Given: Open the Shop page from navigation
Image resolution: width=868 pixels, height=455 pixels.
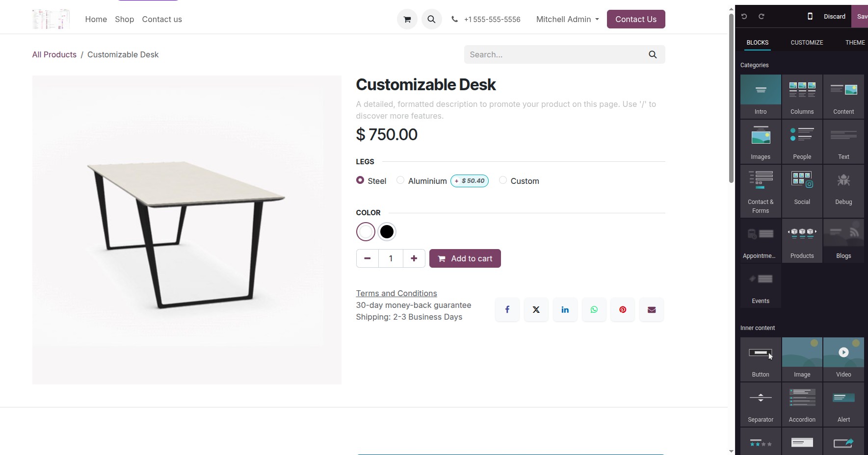Looking at the screenshot, I should point(124,19).
